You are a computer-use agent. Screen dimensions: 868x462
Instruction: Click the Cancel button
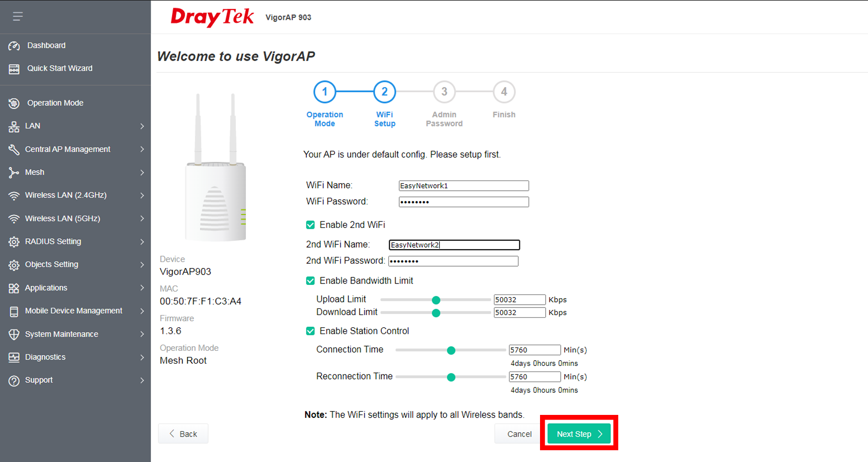(x=519, y=434)
